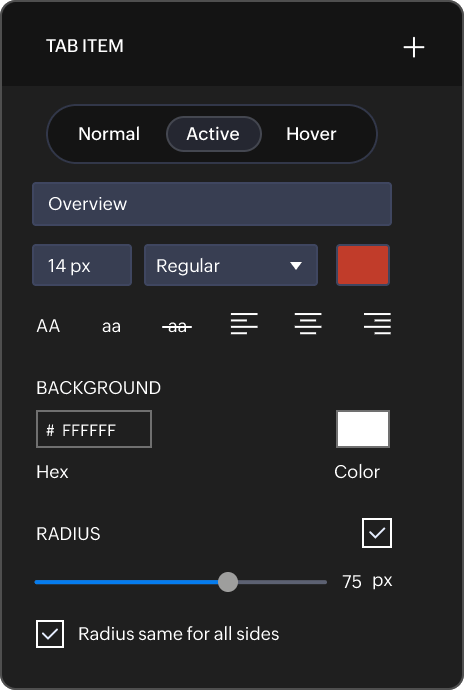Viewport: 464px width, 690px height.
Task: Apply uppercase AA text transform
Action: pyautogui.click(x=48, y=326)
